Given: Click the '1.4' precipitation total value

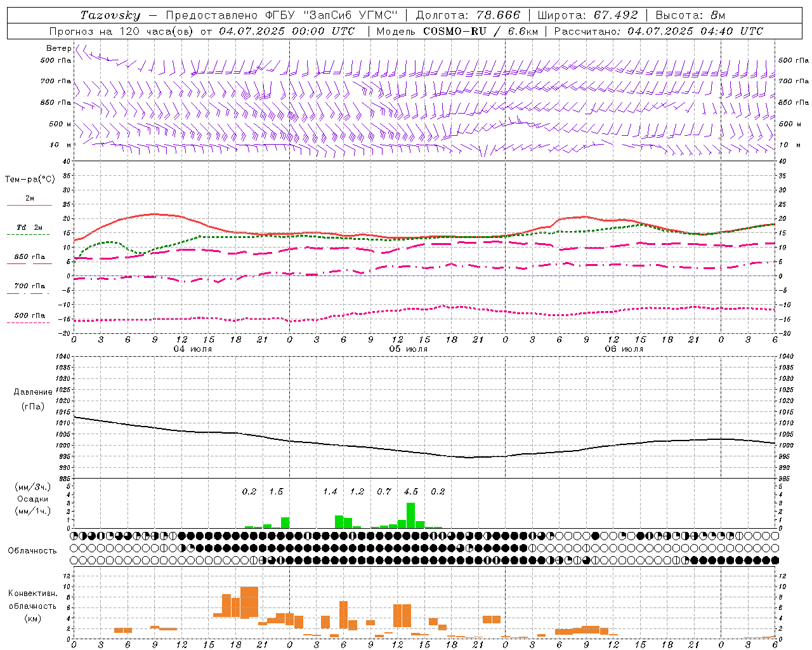Looking at the screenshot, I should [x=330, y=491].
